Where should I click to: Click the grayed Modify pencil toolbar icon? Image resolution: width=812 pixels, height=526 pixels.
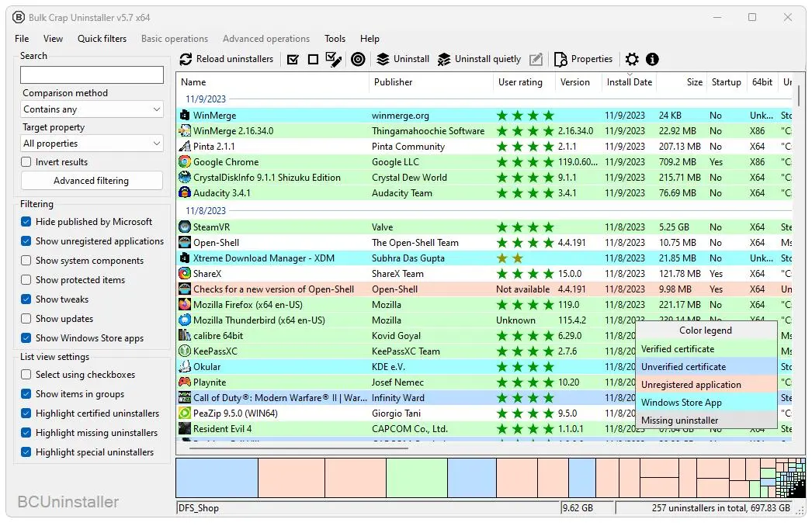536,60
